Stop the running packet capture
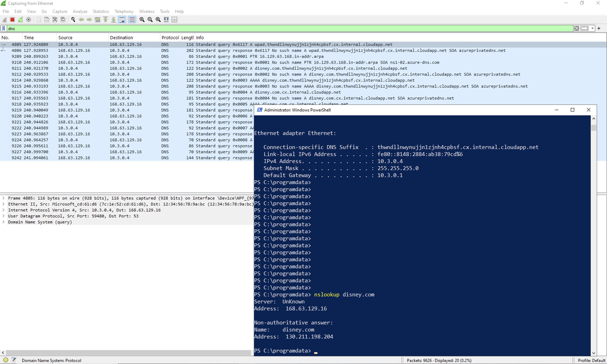Screen dimensions: 607x364 click(x=12, y=20)
